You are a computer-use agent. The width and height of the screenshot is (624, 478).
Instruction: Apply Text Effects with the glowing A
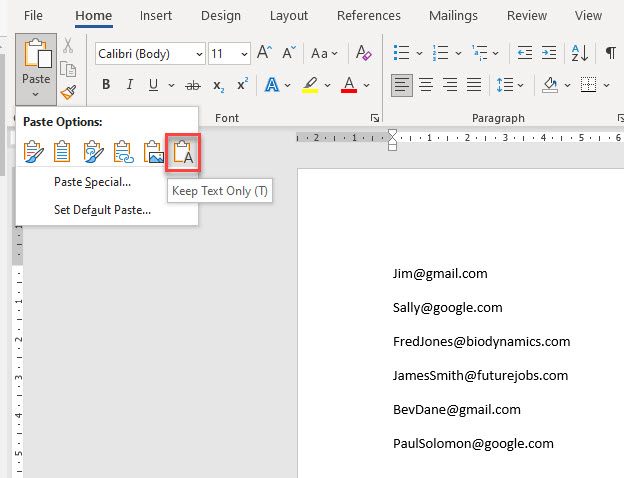coord(271,85)
